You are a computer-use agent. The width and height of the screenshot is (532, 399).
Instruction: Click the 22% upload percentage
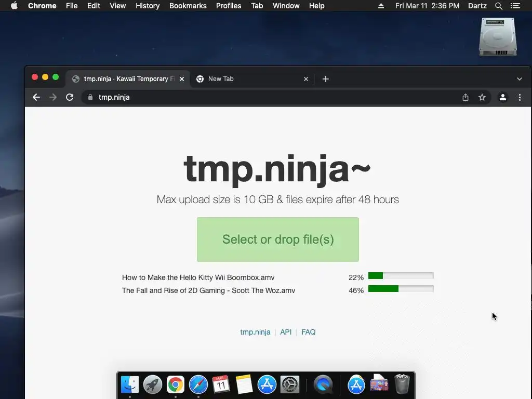tap(356, 277)
